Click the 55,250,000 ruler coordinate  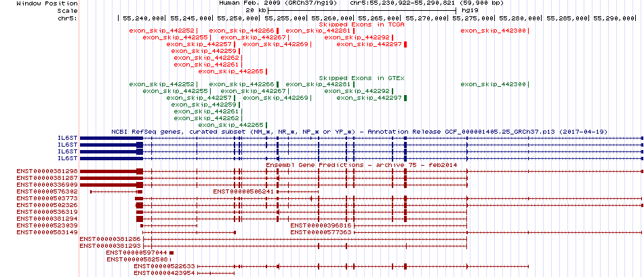pos(237,18)
